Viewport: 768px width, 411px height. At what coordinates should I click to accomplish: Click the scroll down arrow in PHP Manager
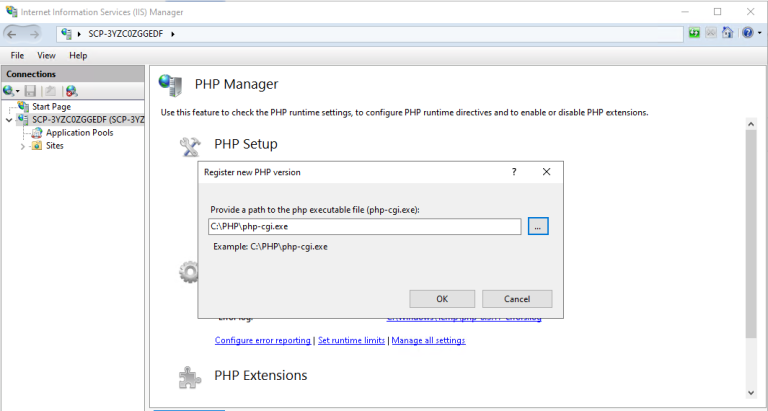click(751, 392)
